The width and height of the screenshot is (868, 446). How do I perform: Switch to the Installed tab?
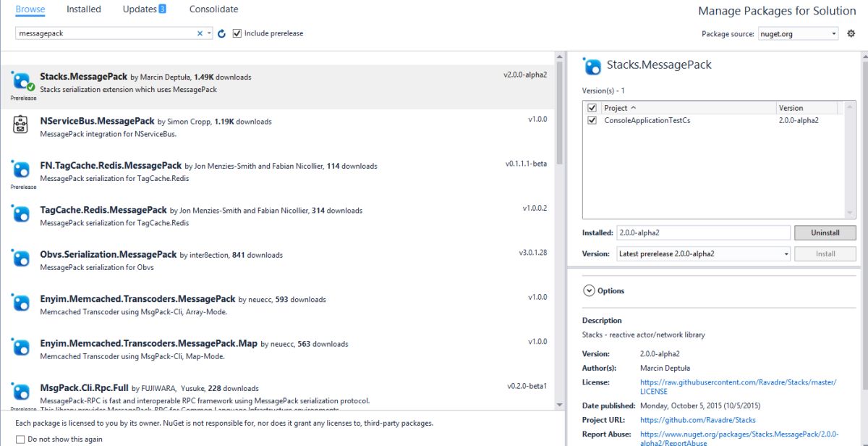click(x=84, y=9)
